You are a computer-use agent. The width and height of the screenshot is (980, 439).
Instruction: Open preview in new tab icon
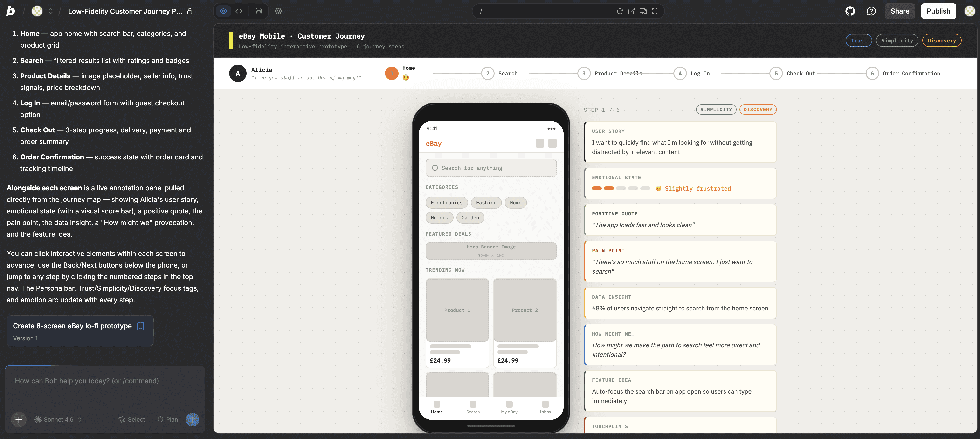632,11
